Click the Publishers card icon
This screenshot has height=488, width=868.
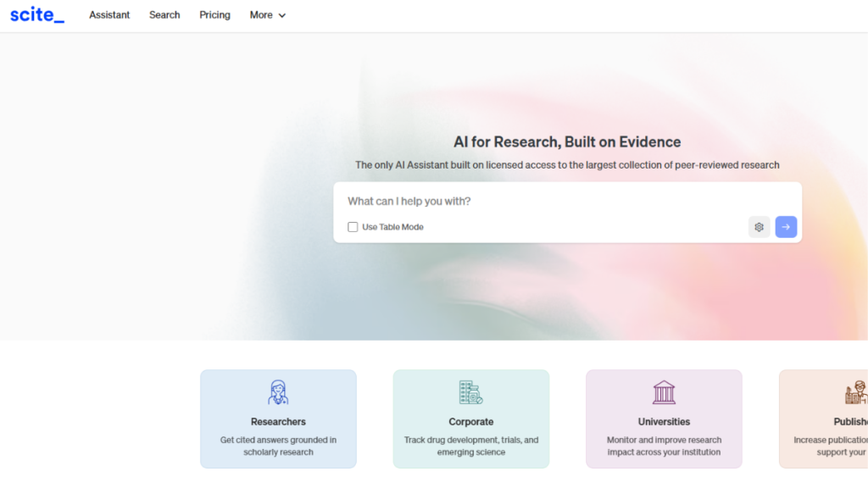(x=854, y=392)
